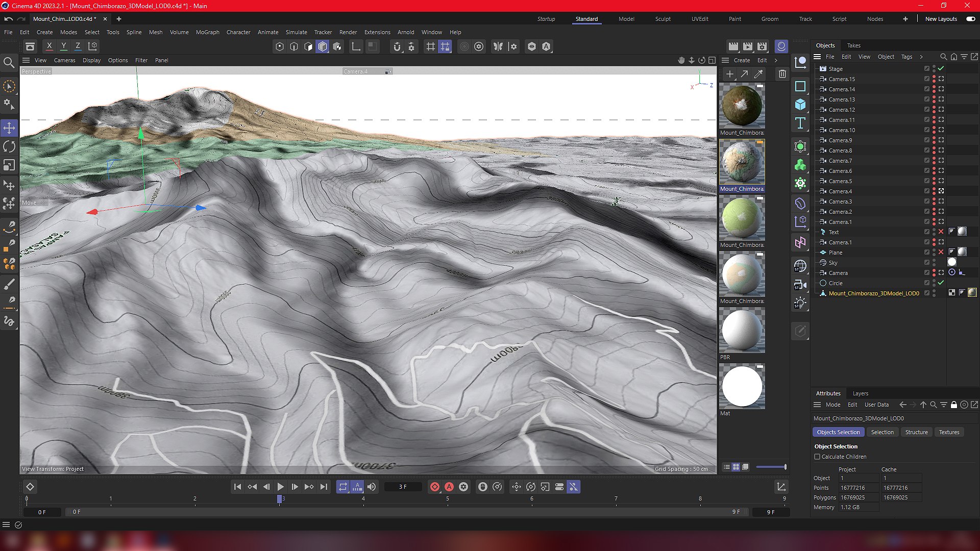
Task: Open the Layers tab
Action: [861, 393]
